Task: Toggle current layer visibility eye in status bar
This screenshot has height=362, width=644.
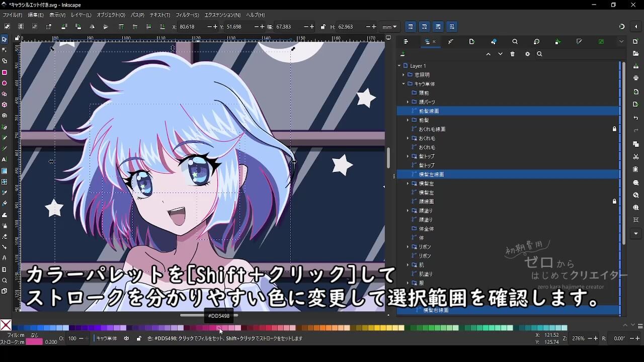Action: click(x=126, y=339)
